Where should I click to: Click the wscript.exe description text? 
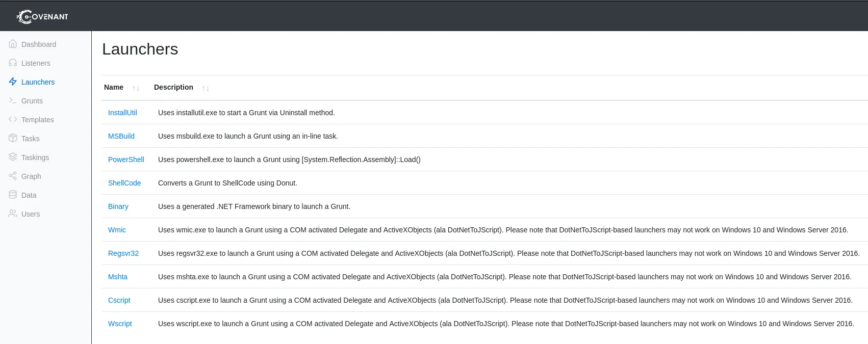(x=506, y=324)
